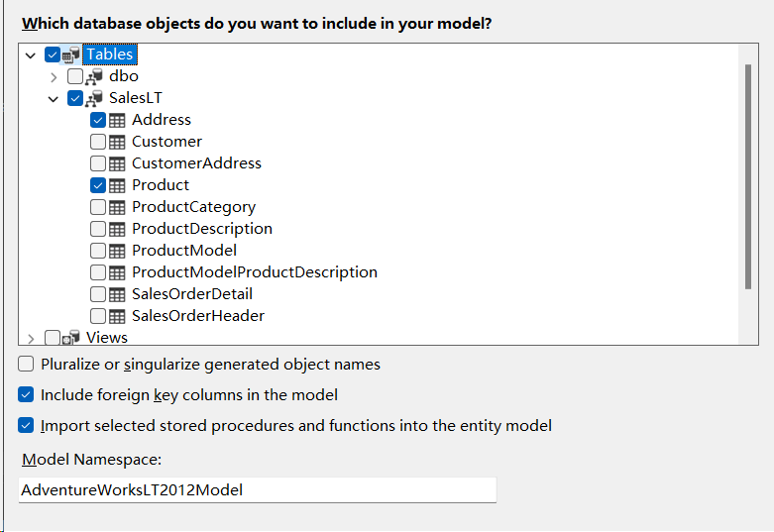Click the SalesOrderHeader table grid icon

117,316
